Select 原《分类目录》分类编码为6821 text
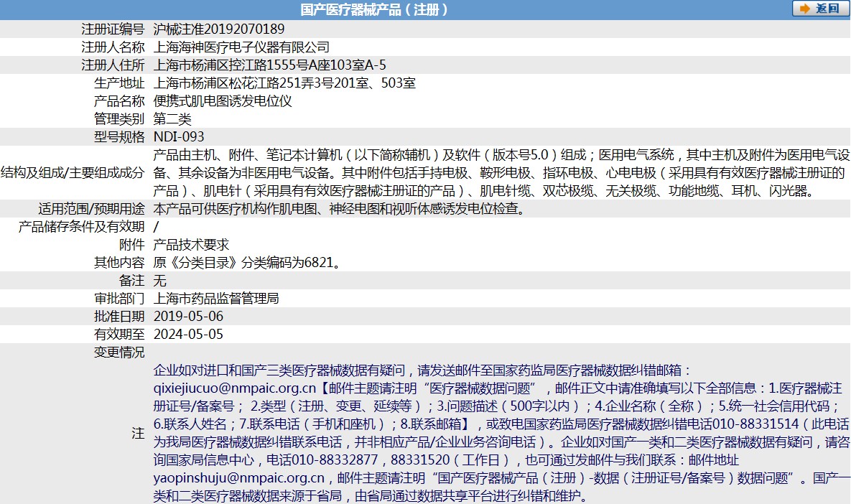 243,262
